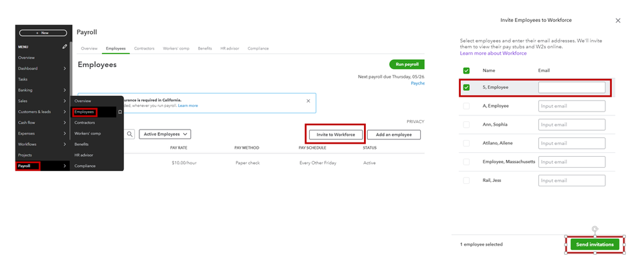Viewport: 644px width, 265px height.
Task: Click the pencil edit icon beside MENU
Action: coord(65,47)
